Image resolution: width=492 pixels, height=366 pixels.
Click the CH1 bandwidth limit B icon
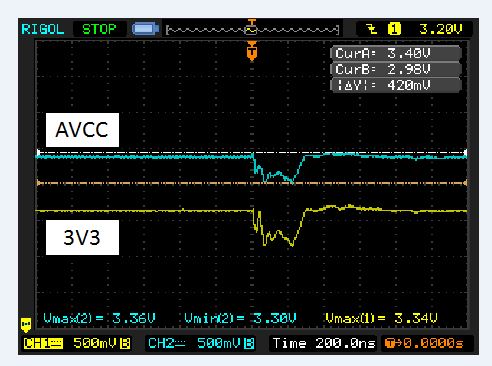pyautogui.click(x=125, y=343)
